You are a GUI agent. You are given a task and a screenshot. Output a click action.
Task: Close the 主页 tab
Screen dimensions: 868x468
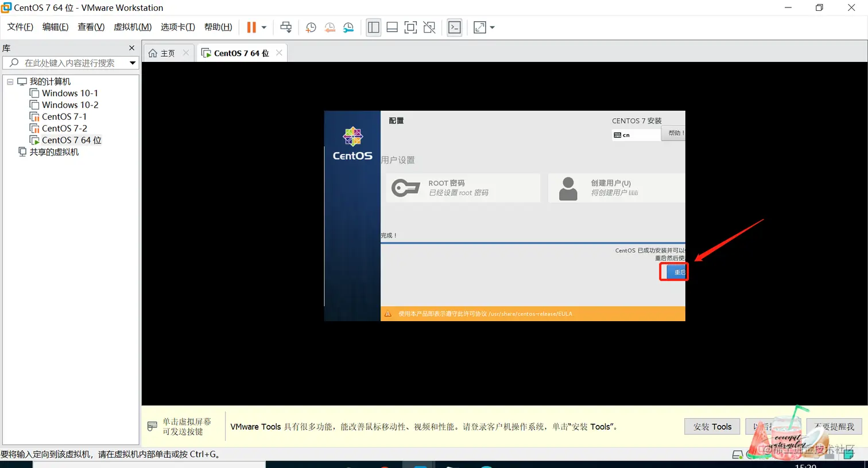[x=185, y=53]
